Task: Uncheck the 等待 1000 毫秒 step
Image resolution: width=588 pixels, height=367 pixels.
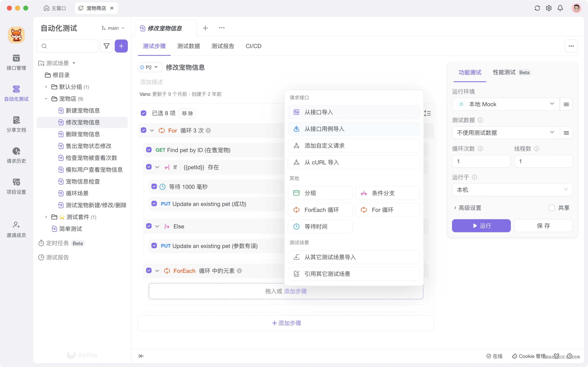Action: 154,186
